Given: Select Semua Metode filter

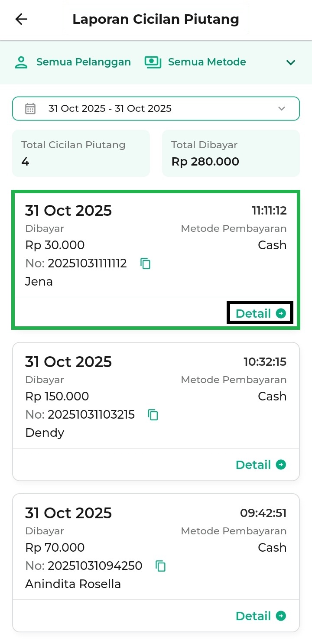Looking at the screenshot, I should tap(207, 62).
